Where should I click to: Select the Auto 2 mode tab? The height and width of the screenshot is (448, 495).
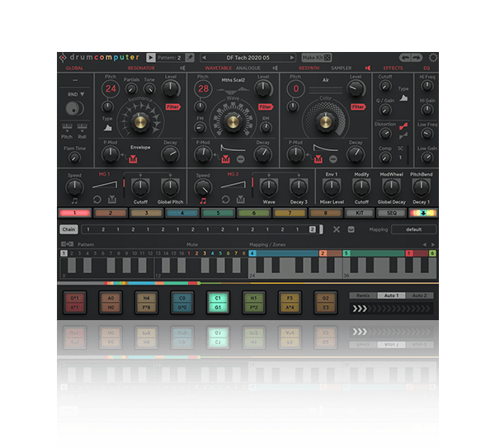click(420, 295)
